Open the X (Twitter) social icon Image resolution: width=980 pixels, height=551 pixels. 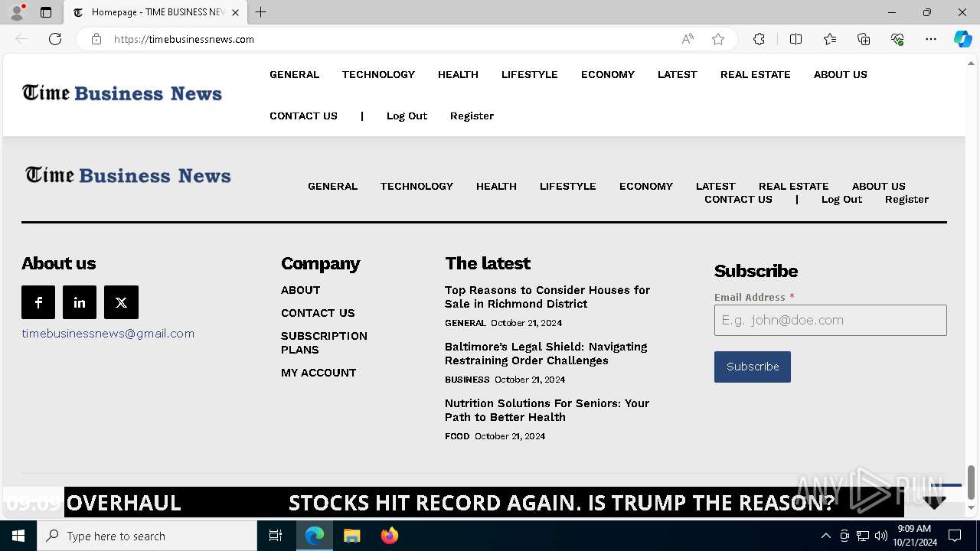121,302
